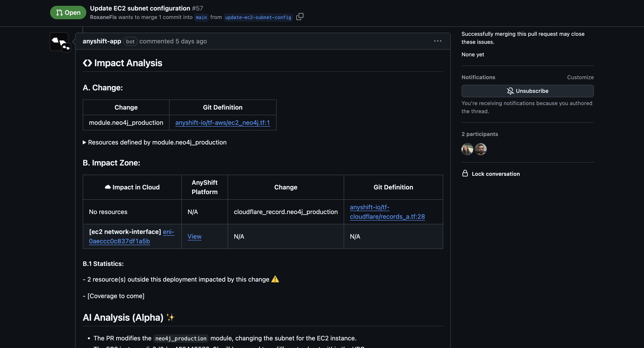Copy the branch name with copy icon

(299, 17)
